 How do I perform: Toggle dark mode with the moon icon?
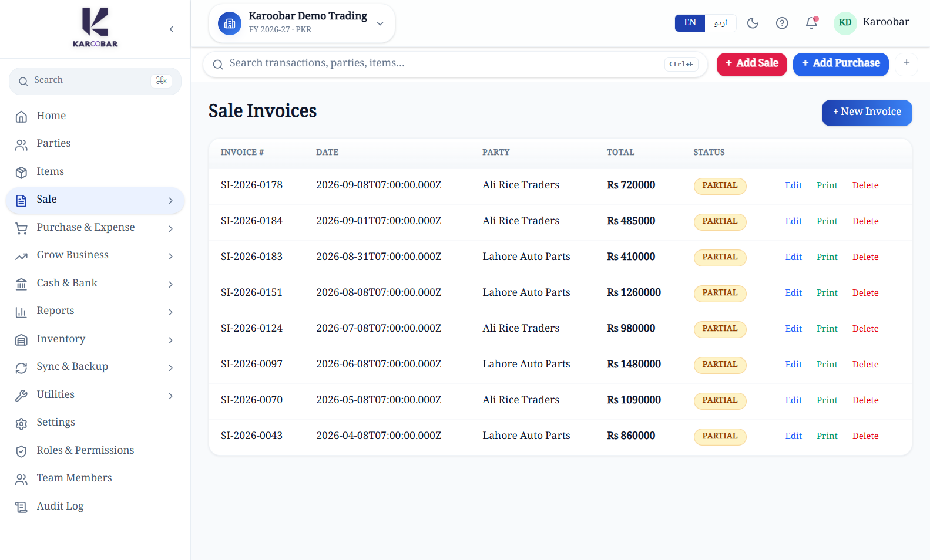click(753, 23)
